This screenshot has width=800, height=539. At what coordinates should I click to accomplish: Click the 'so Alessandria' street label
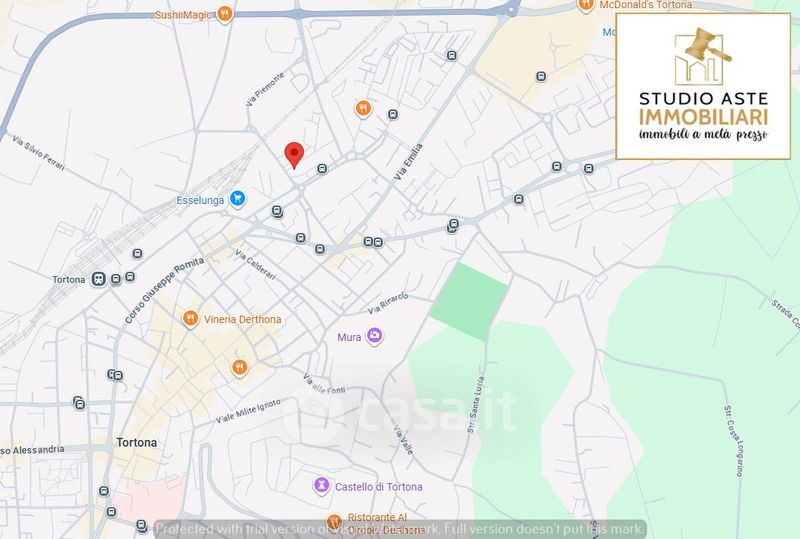32,450
